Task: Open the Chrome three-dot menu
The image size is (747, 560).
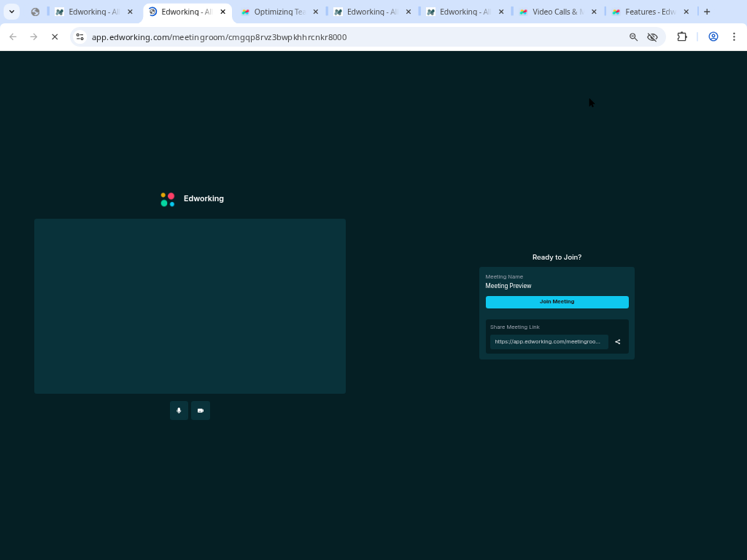Action: click(734, 37)
